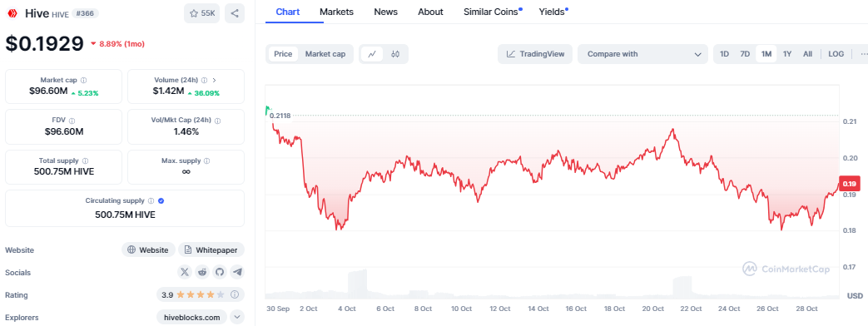The width and height of the screenshot is (868, 326).
Task: Open the Compare with dropdown
Action: [x=642, y=54]
